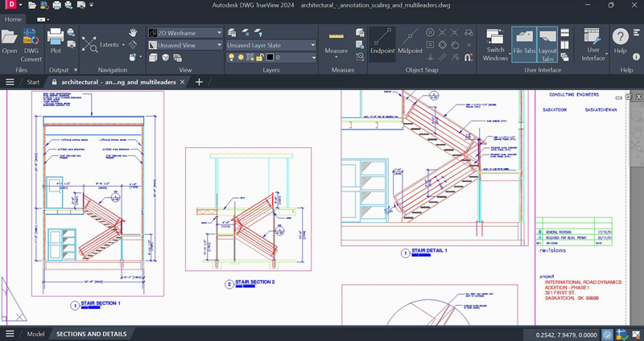Image resolution: width=644 pixels, height=341 pixels.
Task: Expand Measure options arrow below label
Action: pos(336,57)
